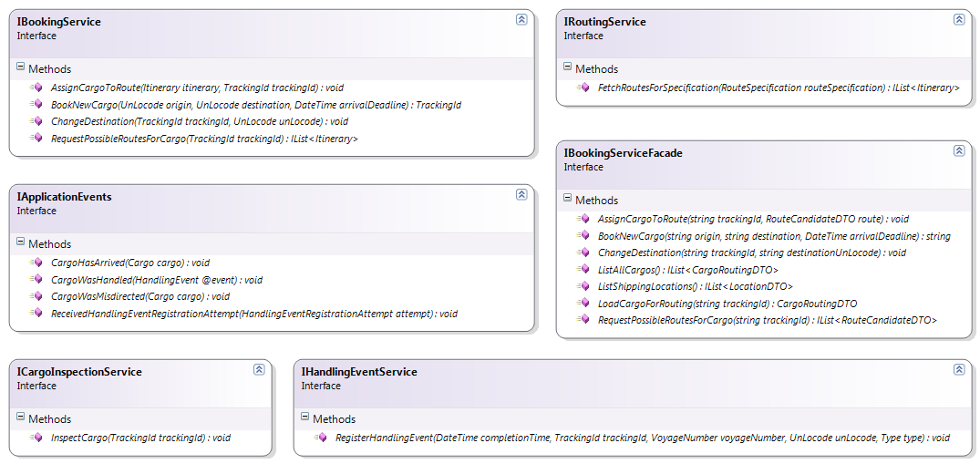Collapse the IBookingServiceFacade chevron button
The height and width of the screenshot is (464, 980).
(x=959, y=150)
